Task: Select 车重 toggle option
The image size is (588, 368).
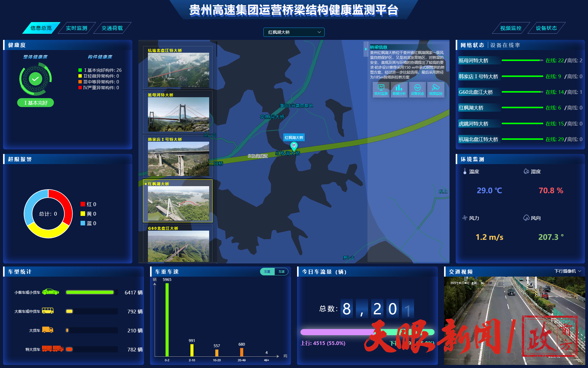Action: pos(267,272)
